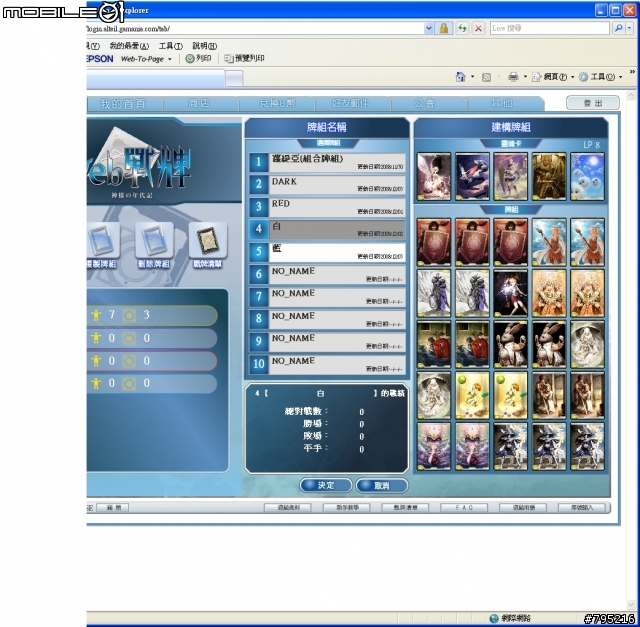
Task: Open the 工具(T) menu in menu bar
Action: click(x=170, y=46)
